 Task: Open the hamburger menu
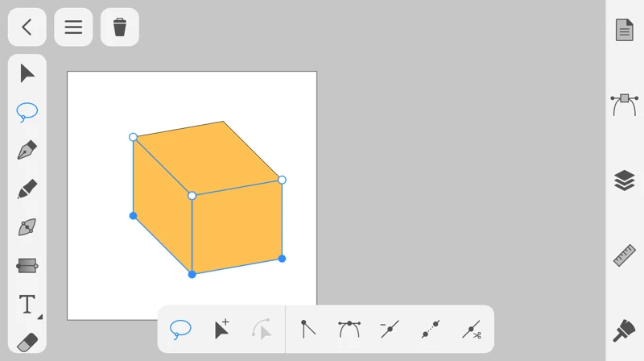73,27
